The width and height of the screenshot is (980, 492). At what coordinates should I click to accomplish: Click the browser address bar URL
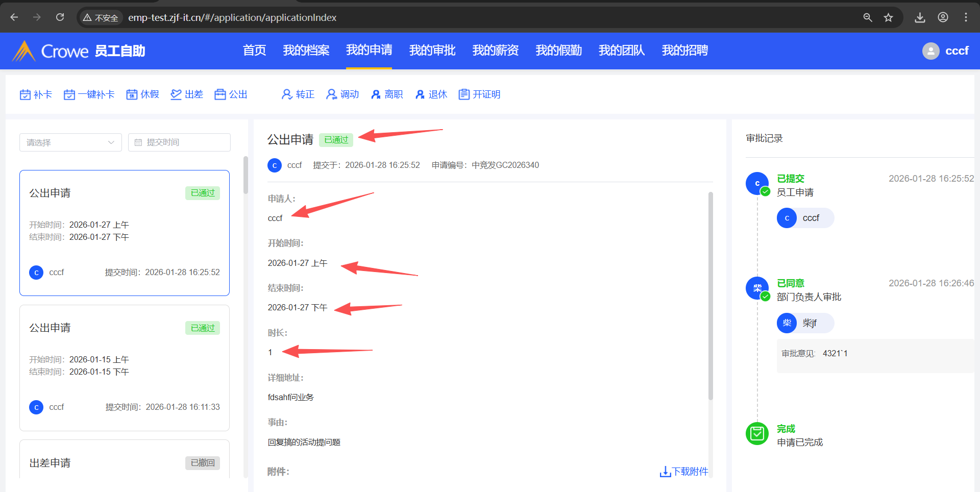pyautogui.click(x=232, y=17)
